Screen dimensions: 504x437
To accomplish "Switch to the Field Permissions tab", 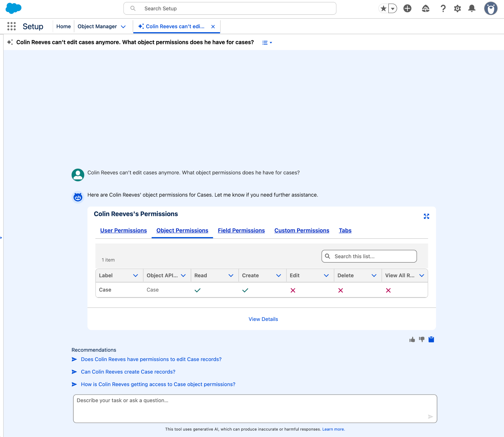I will point(241,230).
